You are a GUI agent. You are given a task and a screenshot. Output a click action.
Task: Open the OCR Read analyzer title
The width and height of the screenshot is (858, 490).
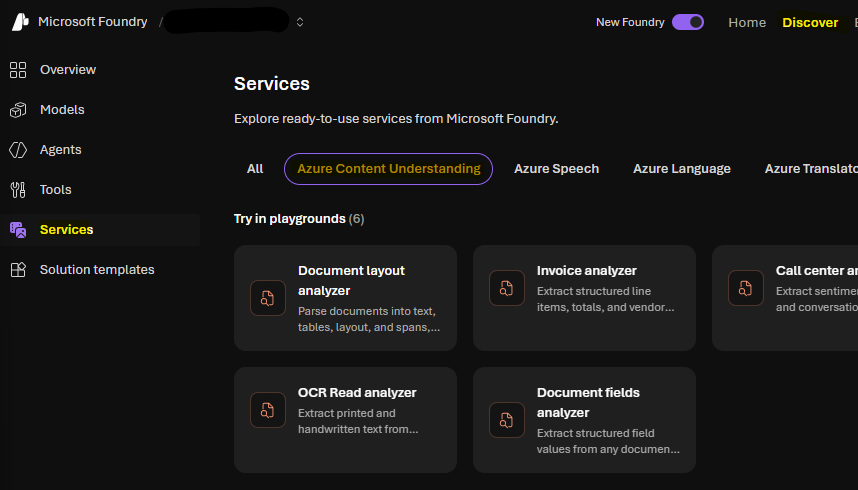[357, 393]
